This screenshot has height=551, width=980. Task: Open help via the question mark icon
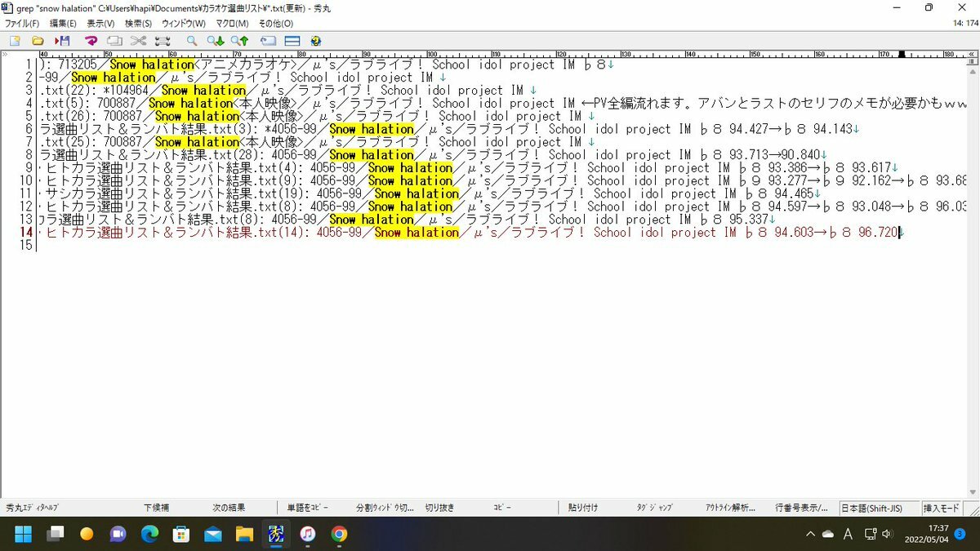[x=315, y=40]
